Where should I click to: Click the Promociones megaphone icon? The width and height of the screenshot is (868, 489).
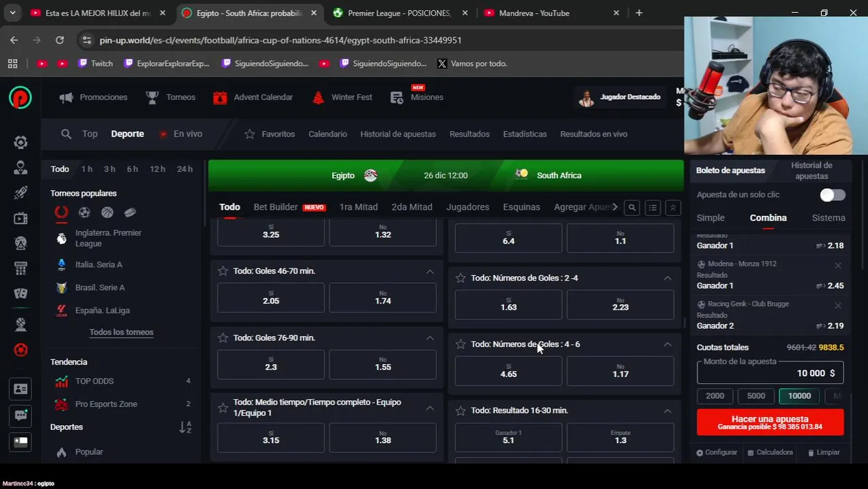click(x=66, y=97)
